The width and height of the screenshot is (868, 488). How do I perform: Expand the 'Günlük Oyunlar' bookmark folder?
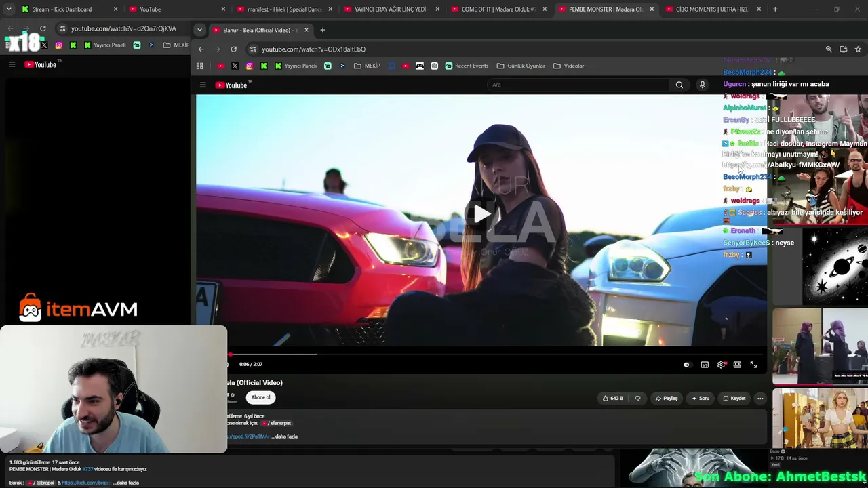click(x=521, y=66)
